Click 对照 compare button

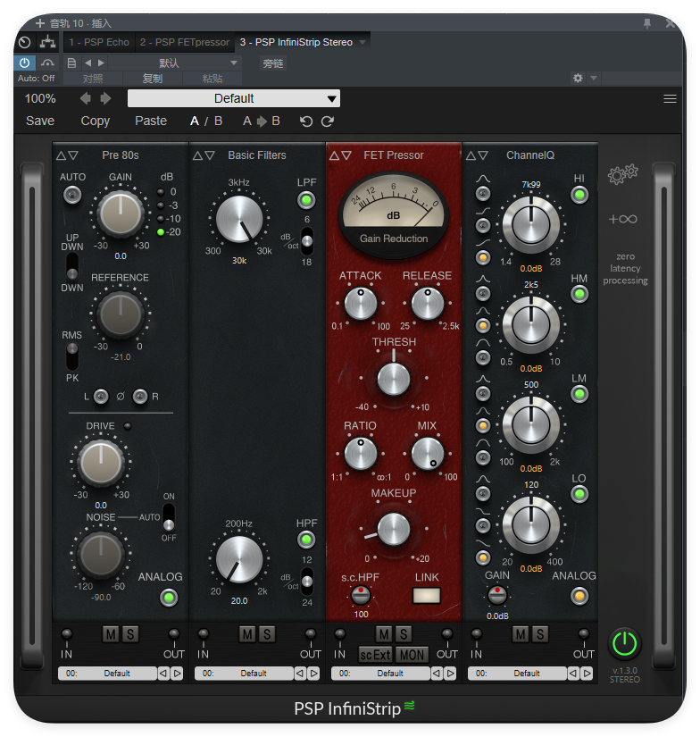[93, 79]
